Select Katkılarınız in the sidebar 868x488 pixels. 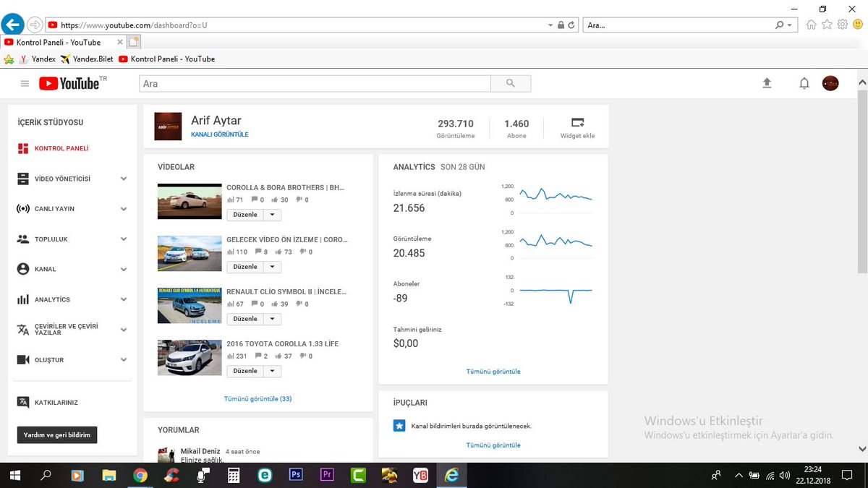click(x=56, y=402)
